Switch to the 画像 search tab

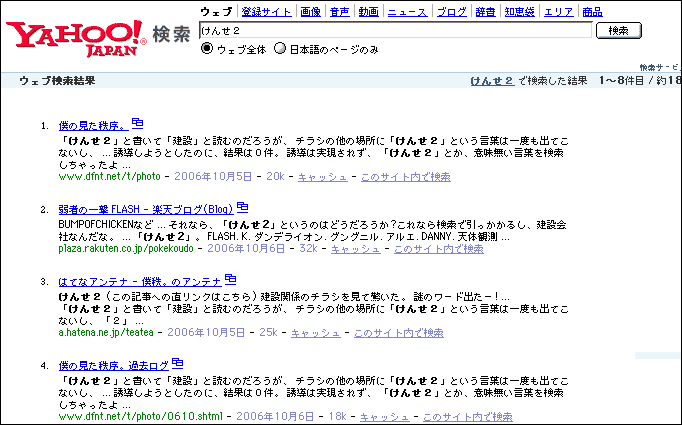(310, 12)
